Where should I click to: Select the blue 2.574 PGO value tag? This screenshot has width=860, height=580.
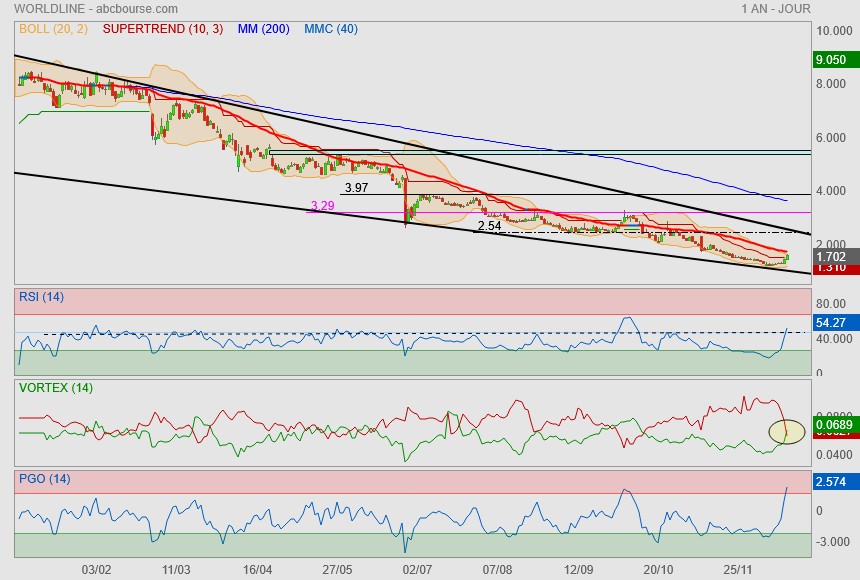tap(832, 483)
